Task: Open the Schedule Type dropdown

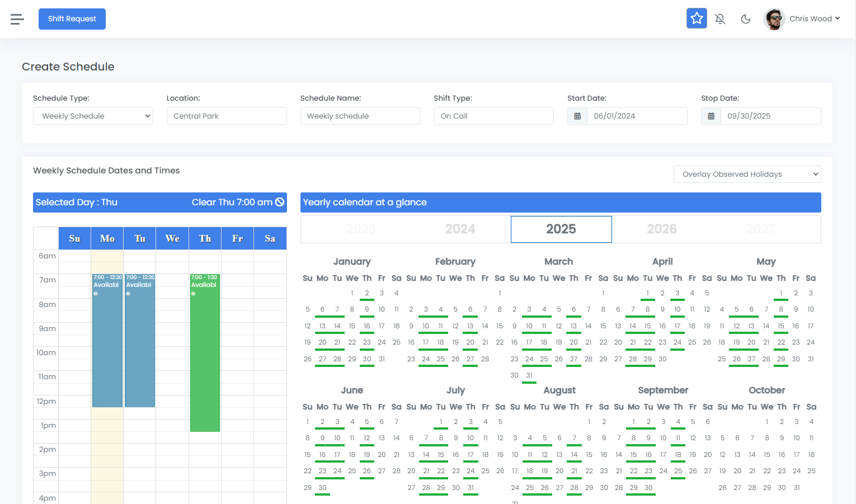Action: pos(93,116)
